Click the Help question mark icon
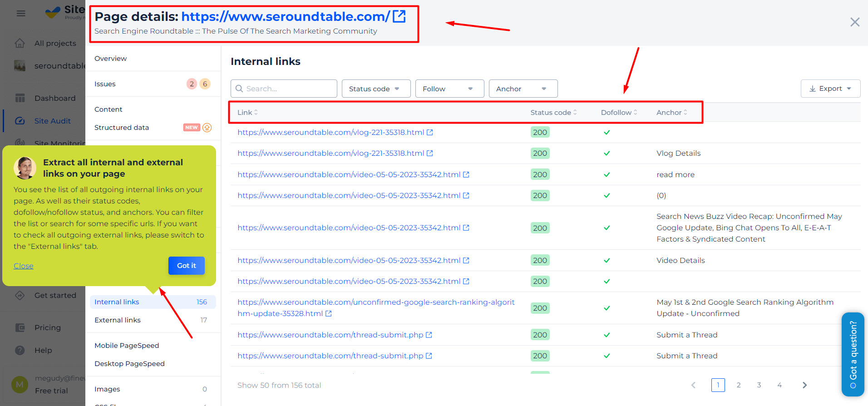This screenshot has height=406, width=868. (20, 350)
